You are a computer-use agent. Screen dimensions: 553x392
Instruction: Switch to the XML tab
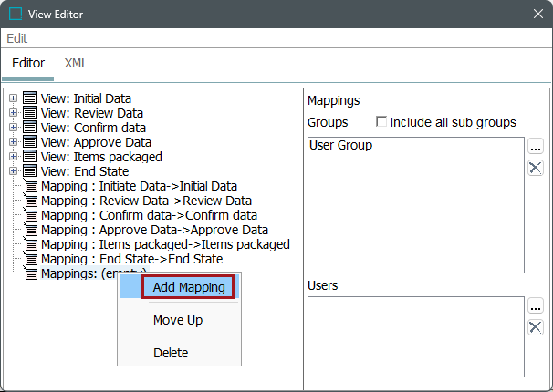point(76,64)
